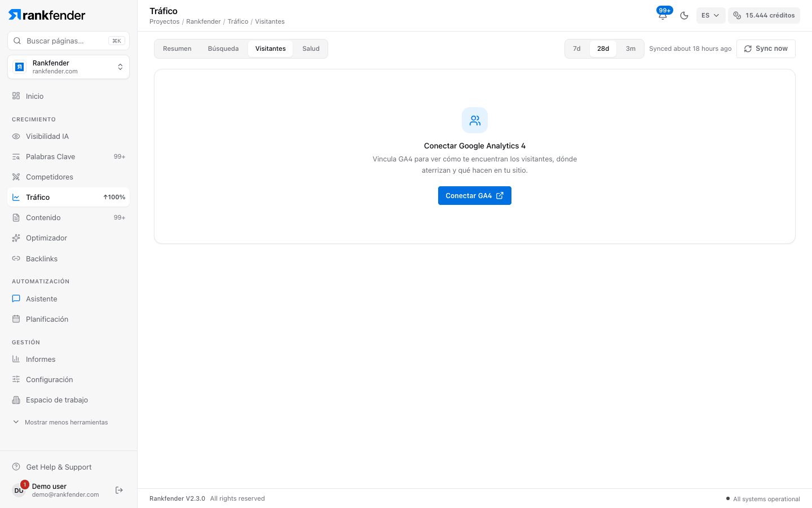Click the Sync now button
Screen dimensions: 812x508
click(x=766, y=49)
